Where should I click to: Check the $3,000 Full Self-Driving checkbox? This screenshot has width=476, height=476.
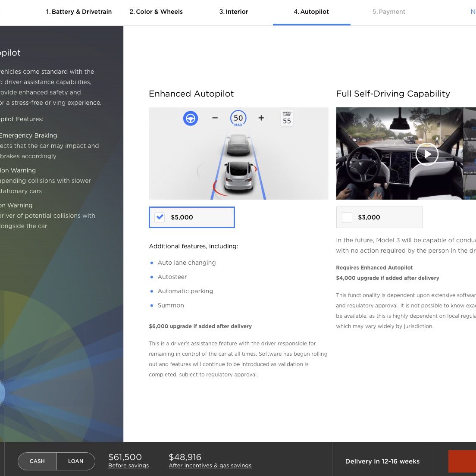(347, 217)
